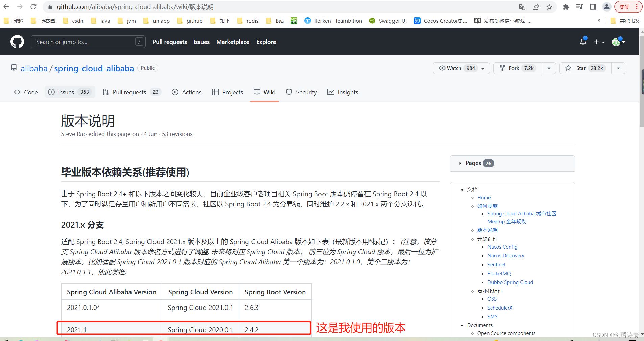
Task: Show more bookmarks chevron
Action: pyautogui.click(x=599, y=20)
